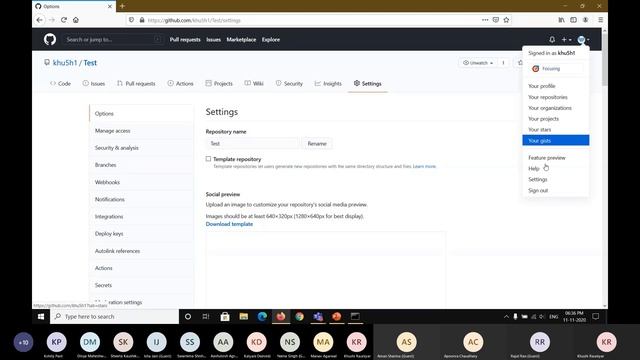Click Firefox back arrow button

(x=40, y=20)
